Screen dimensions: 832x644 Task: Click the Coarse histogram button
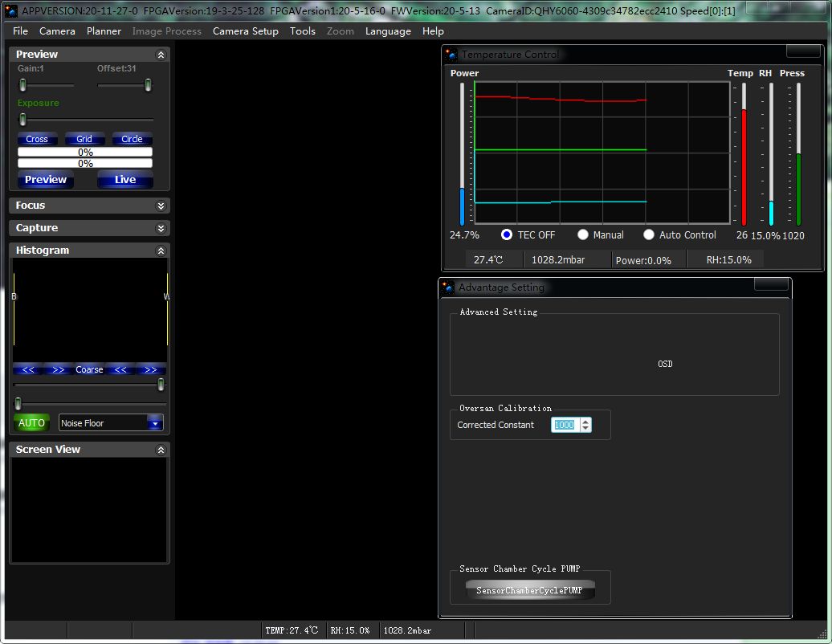coord(89,369)
